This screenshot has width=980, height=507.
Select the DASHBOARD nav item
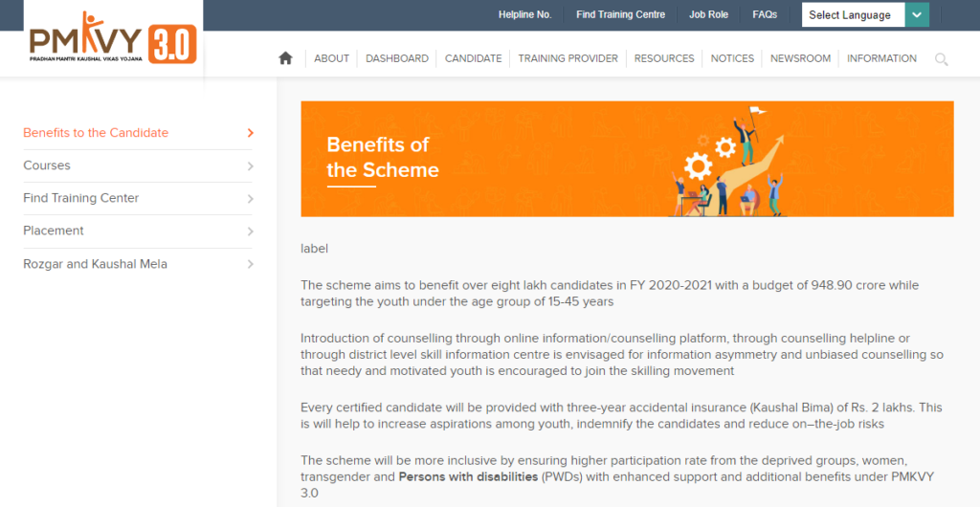[x=397, y=58]
